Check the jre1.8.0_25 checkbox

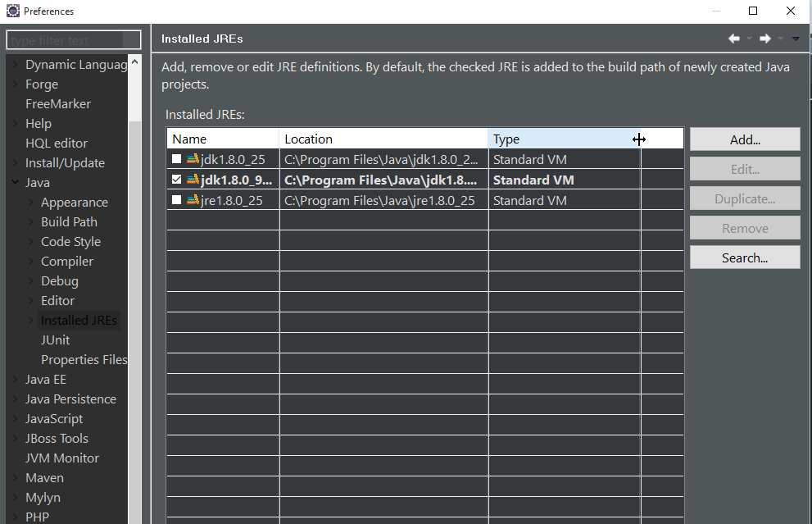(177, 200)
